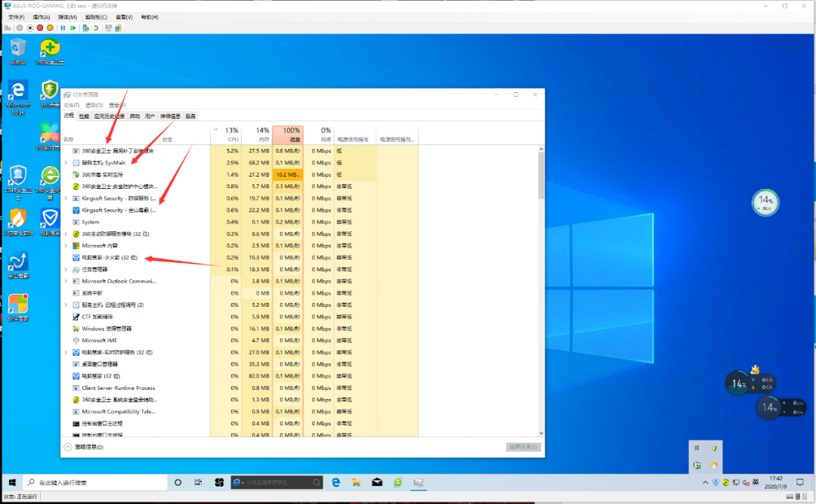Pause the virtual machine via toolbar icon
Screen dimensions: 816x504
click(x=63, y=28)
